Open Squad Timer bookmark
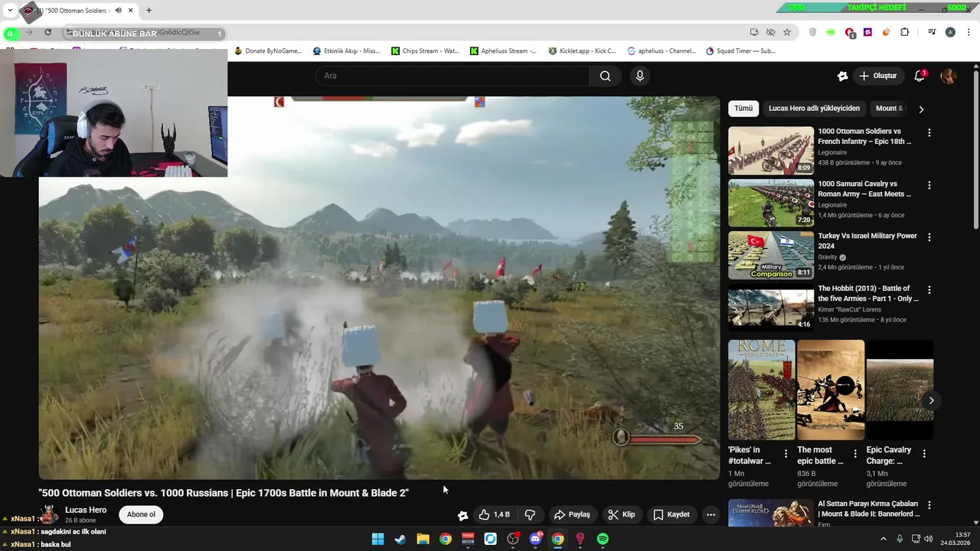This screenshot has height=551, width=980. [740, 51]
